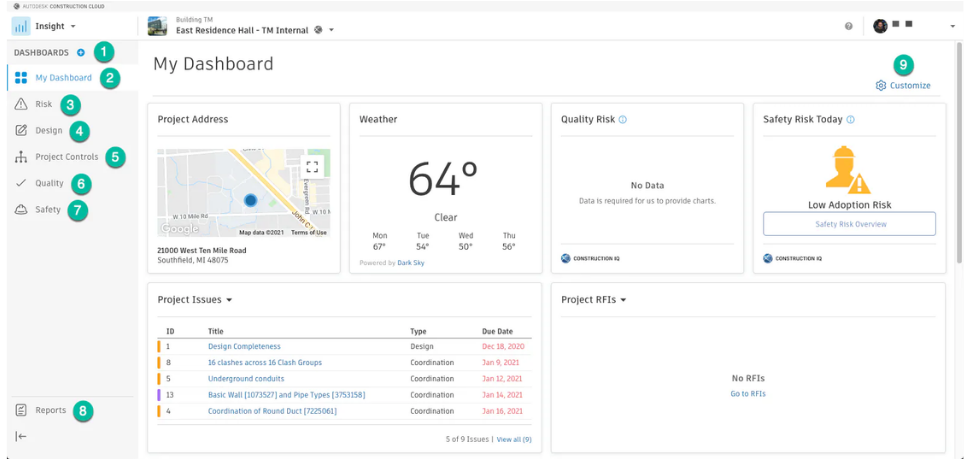968x459 pixels.
Task: Sort issues by Title column header
Action: [x=214, y=331]
